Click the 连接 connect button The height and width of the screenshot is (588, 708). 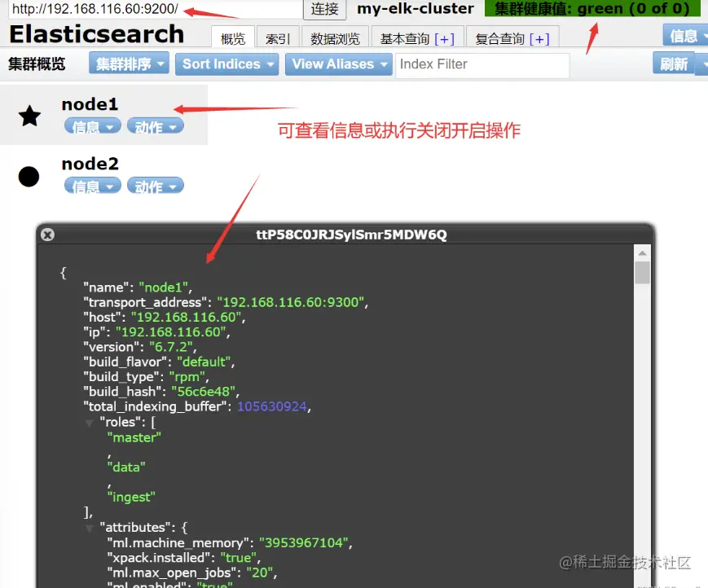pos(324,10)
